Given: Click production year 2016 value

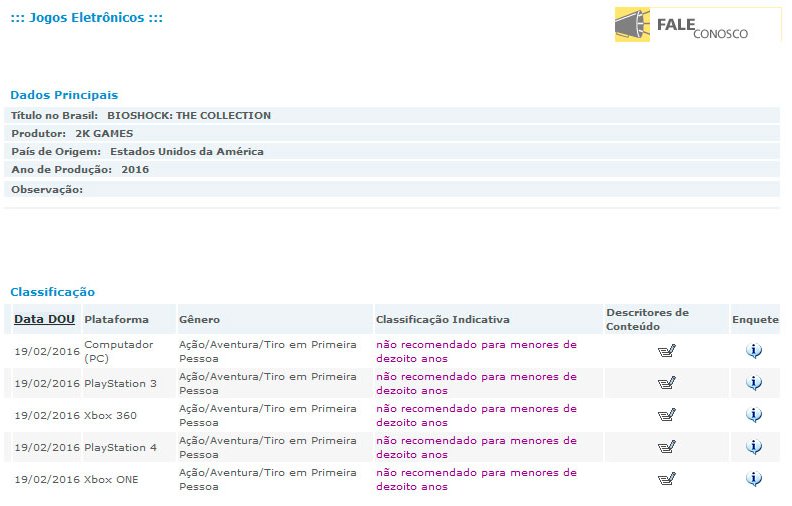Looking at the screenshot, I should (x=135, y=170).
